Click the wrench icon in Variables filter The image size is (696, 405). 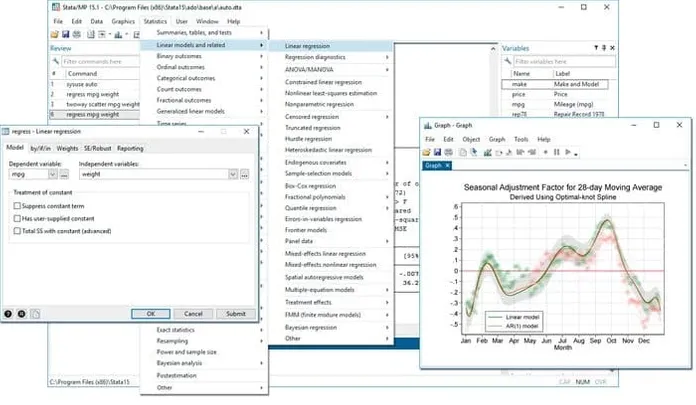point(508,61)
